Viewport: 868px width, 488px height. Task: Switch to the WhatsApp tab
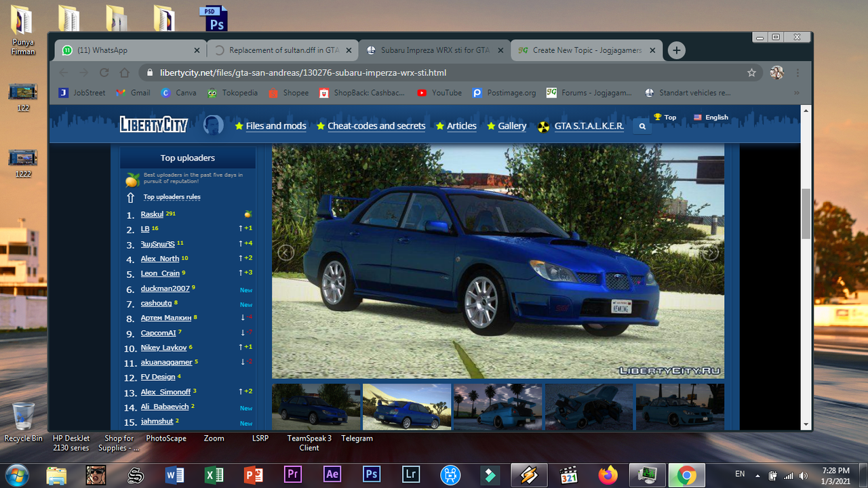click(131, 50)
